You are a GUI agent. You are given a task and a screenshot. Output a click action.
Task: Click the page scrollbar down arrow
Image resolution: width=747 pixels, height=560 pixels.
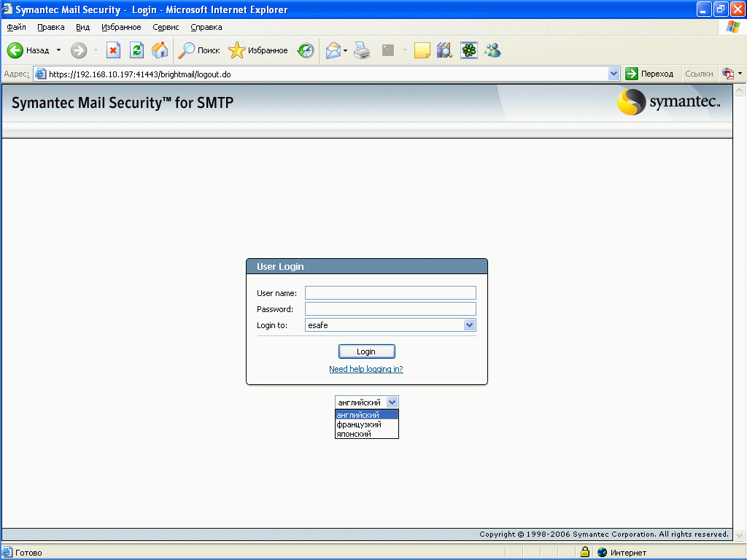click(740, 535)
